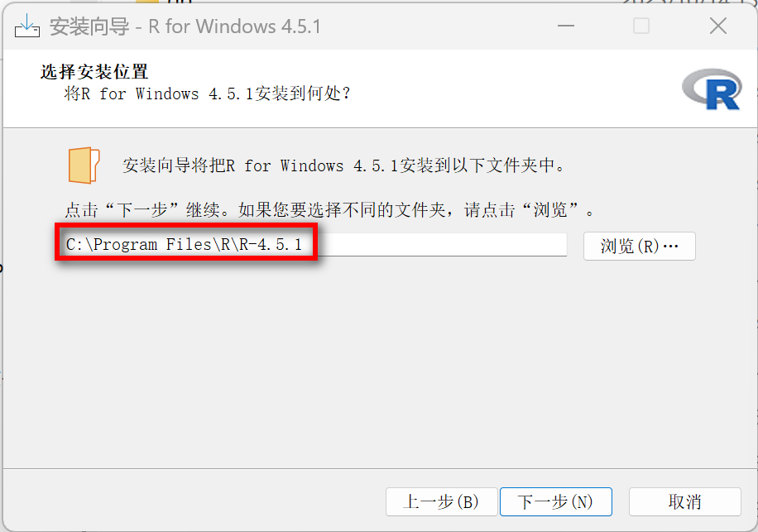Screen dimensions: 758x532
Task: Click the R logo in the header
Action: (x=712, y=89)
